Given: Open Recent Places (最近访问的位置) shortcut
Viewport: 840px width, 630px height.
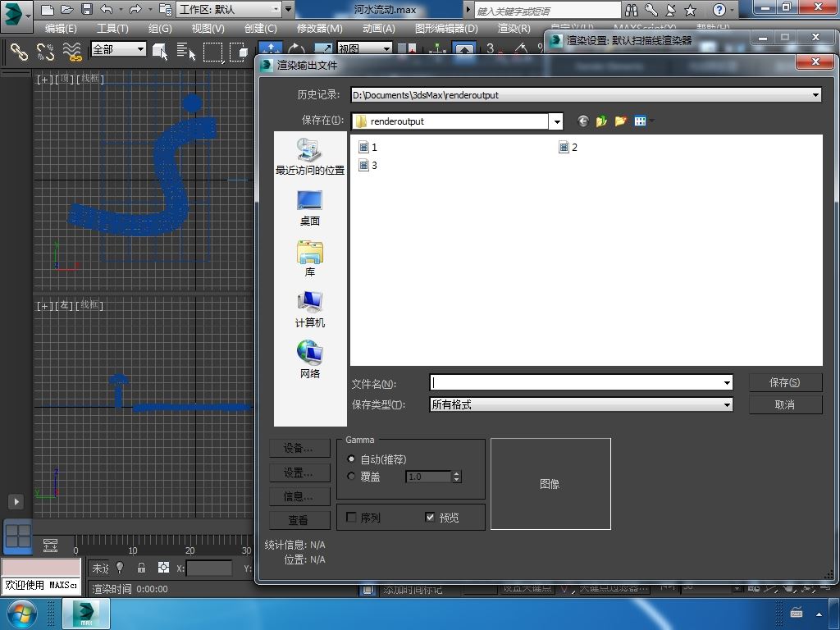Looking at the screenshot, I should click(x=309, y=157).
